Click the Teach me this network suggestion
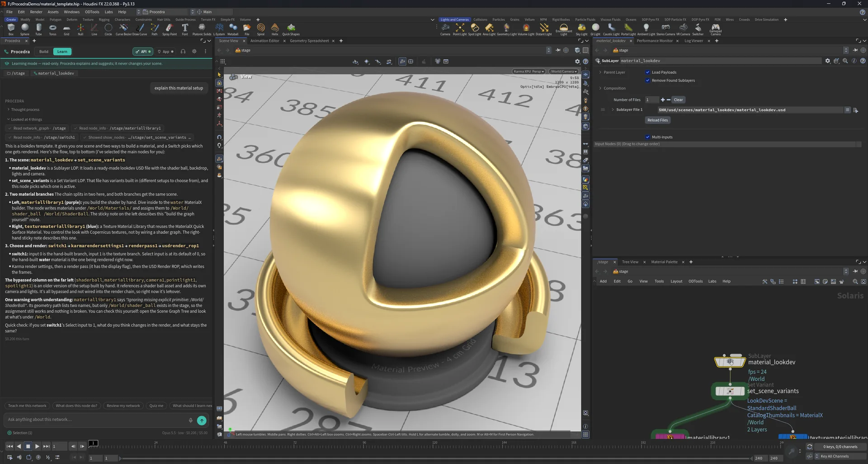 27,406
